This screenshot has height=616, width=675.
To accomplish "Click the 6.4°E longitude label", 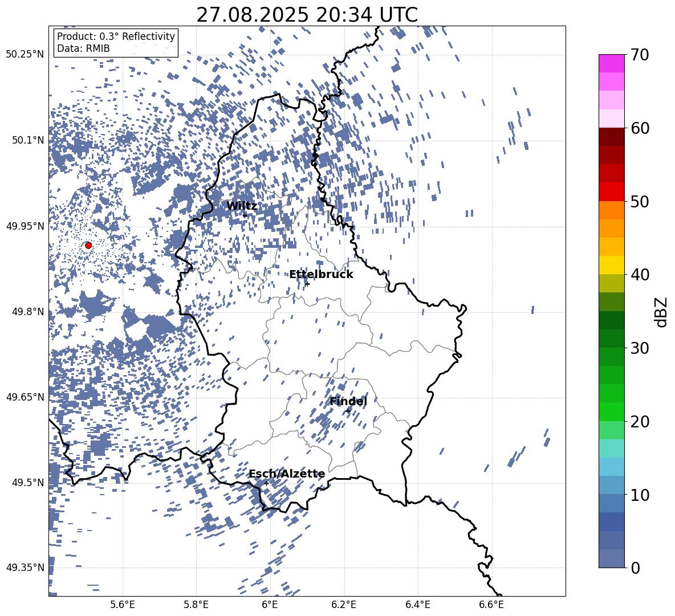I will (417, 605).
